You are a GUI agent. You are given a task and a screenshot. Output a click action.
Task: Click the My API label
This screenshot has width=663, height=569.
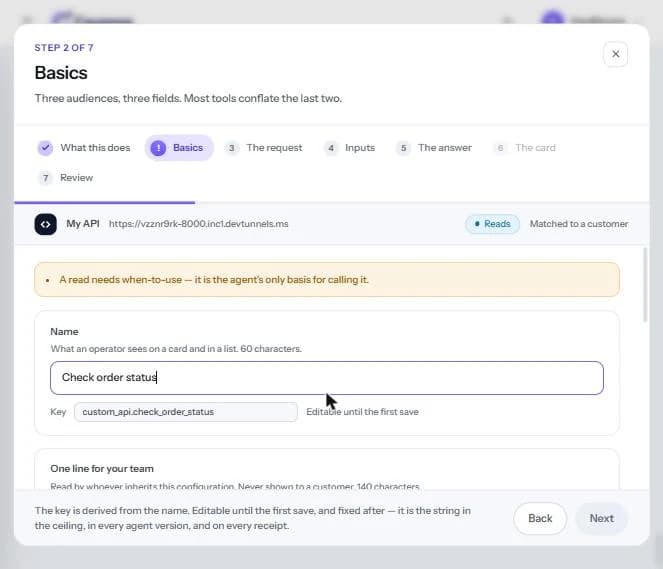[83, 224]
